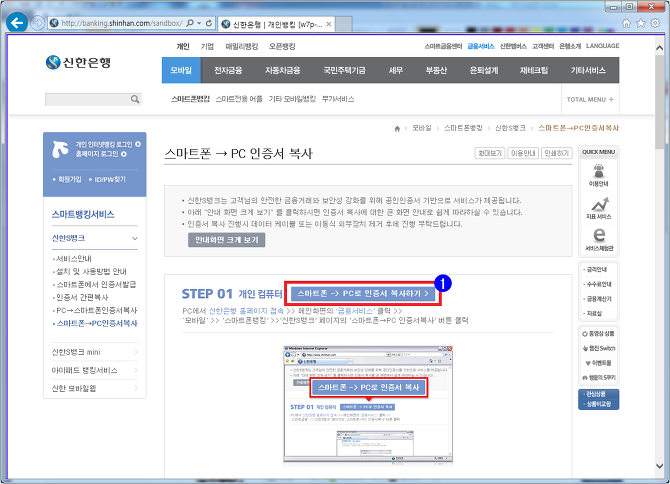Follow 신한은행 홈페이지 접속 link
Viewport: 670px width, 484px height.
pos(246,311)
